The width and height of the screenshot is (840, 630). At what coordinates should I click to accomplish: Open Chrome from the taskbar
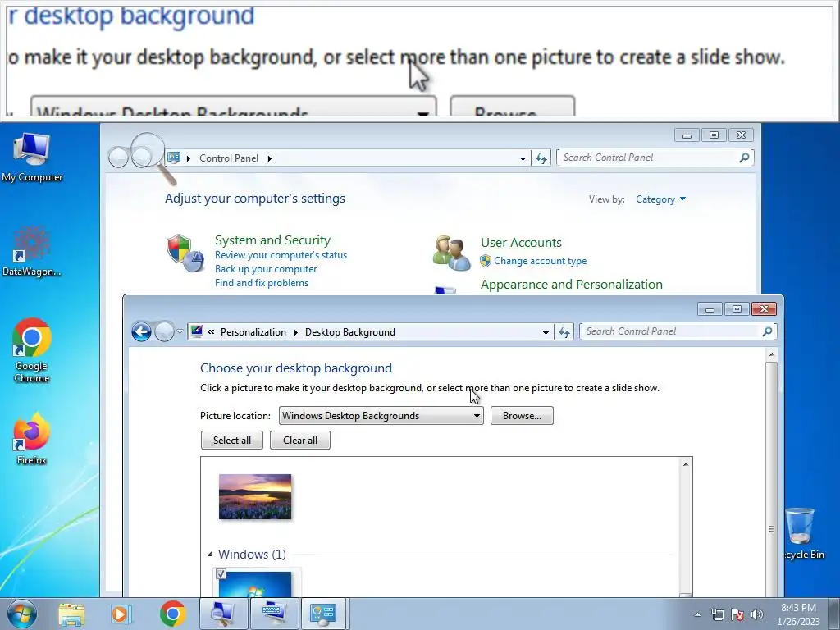click(172, 614)
